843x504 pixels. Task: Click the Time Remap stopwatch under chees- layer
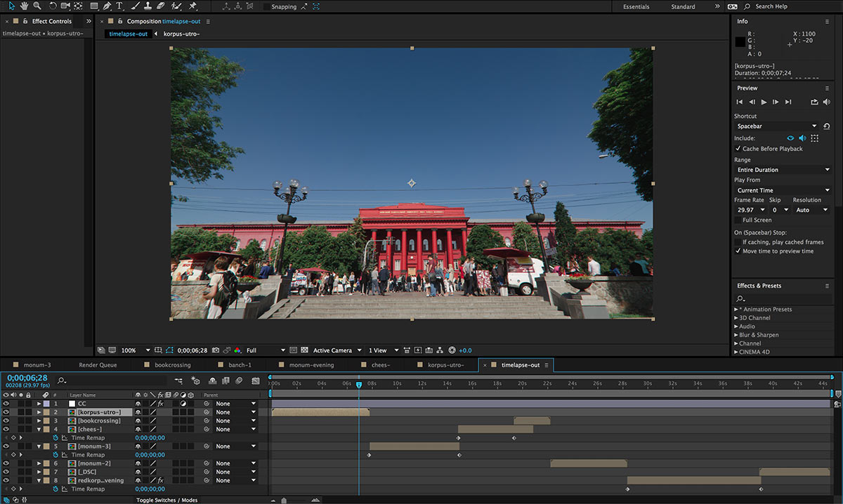click(55, 438)
